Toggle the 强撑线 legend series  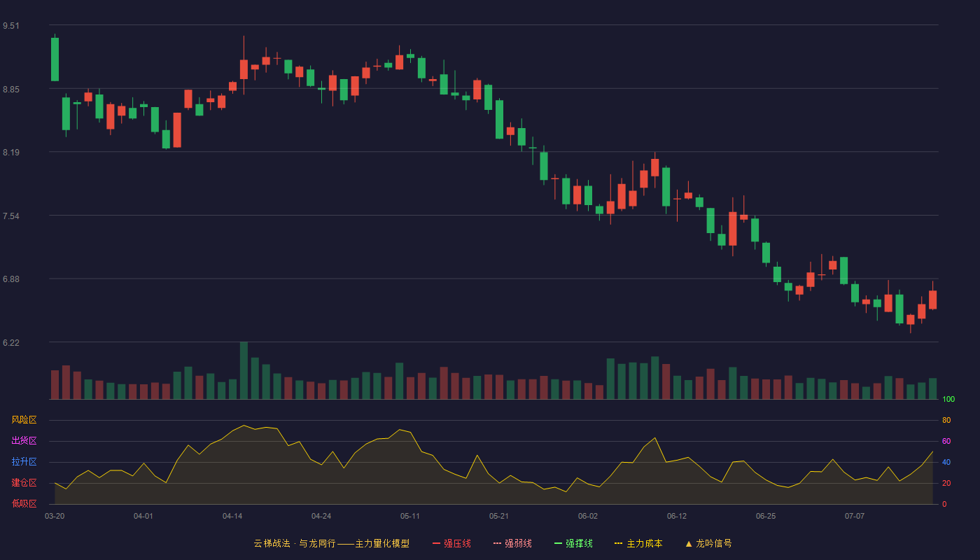tap(573, 543)
